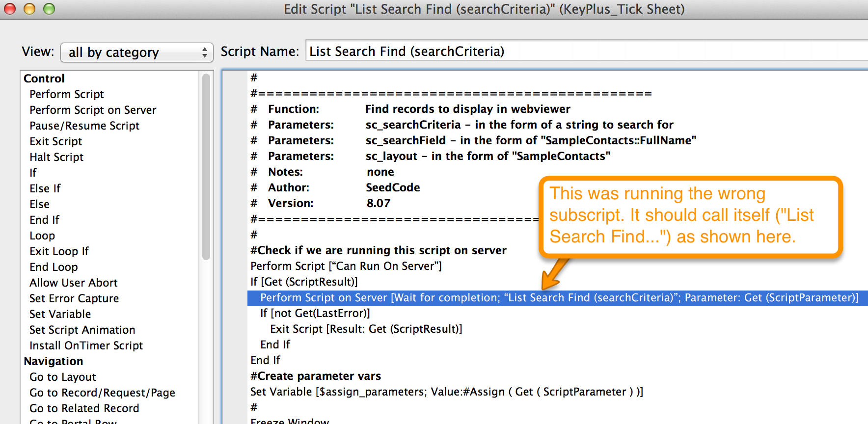Screen dimensions: 868x424
Task: Select Perform Script step in list
Action: click(67, 94)
